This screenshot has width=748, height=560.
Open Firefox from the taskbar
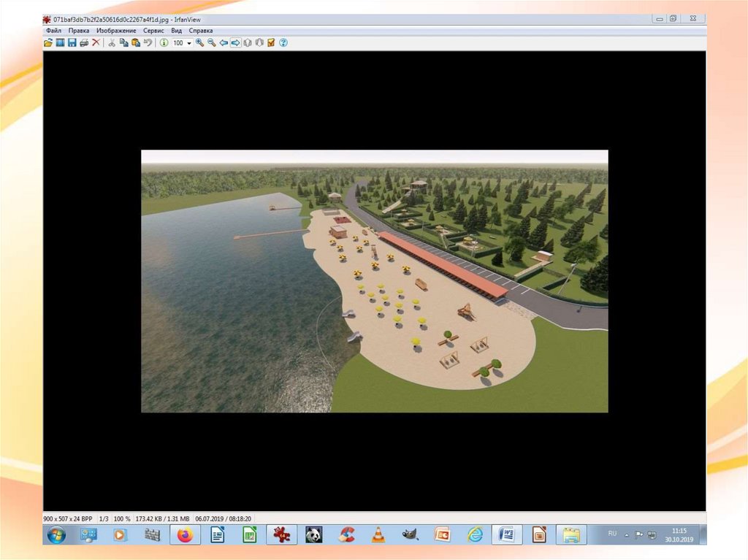(x=186, y=535)
